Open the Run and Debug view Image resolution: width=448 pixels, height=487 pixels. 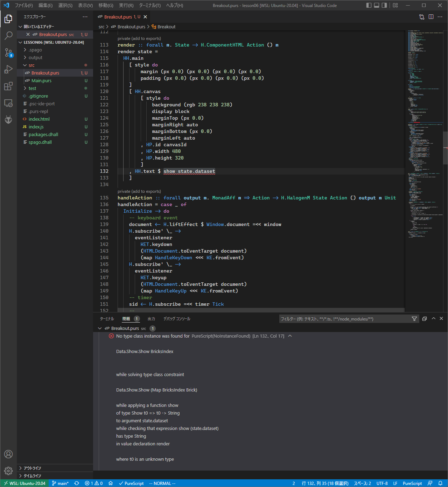tap(8, 69)
